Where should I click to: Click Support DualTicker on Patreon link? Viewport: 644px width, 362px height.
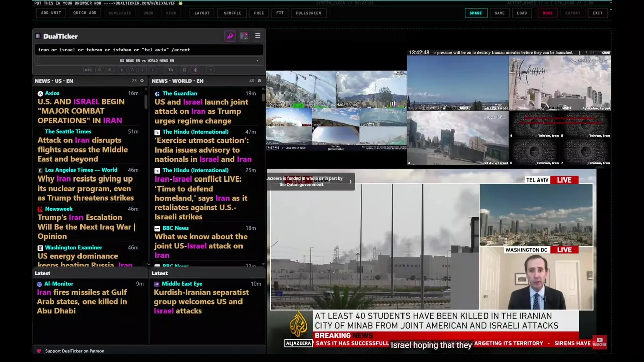(74, 351)
